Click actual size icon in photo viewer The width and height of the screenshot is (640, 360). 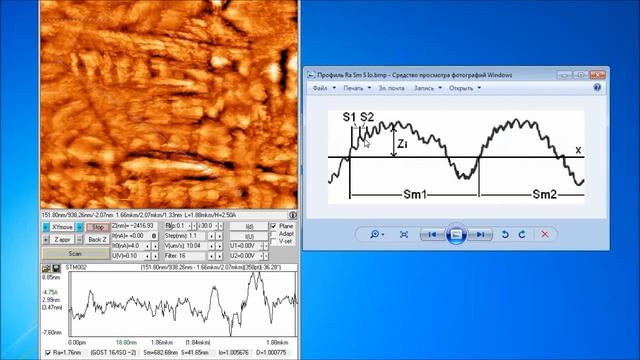[404, 234]
